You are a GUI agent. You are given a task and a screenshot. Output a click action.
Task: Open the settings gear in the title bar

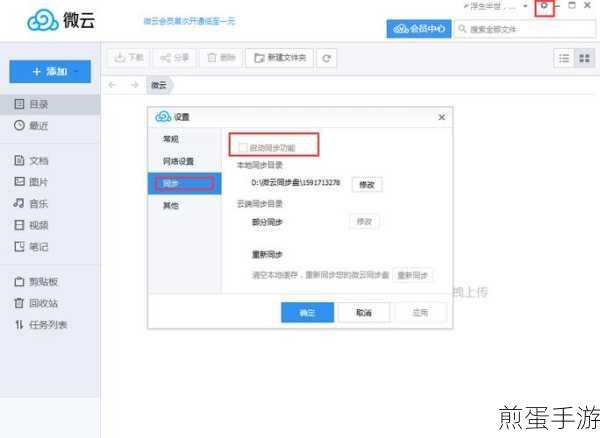pyautogui.click(x=544, y=6)
